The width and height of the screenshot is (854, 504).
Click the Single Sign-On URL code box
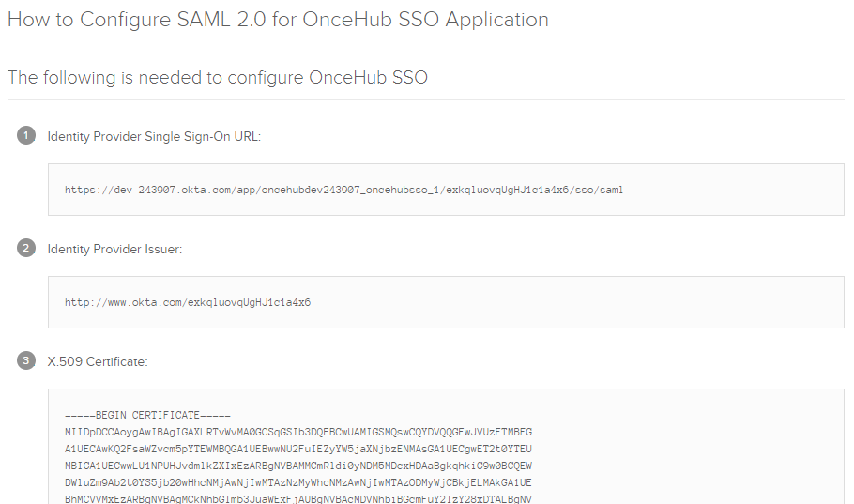coord(446,190)
